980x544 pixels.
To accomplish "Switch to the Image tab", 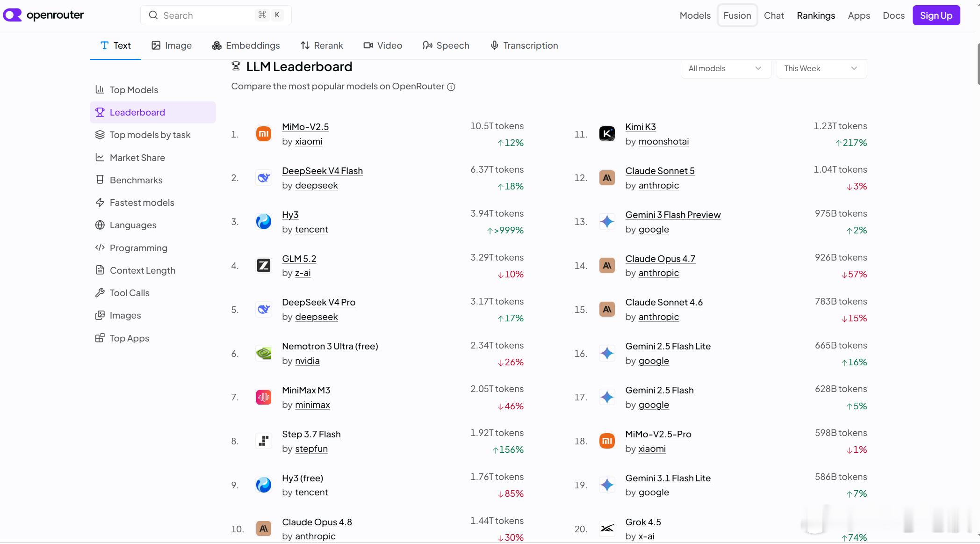I will [x=172, y=45].
